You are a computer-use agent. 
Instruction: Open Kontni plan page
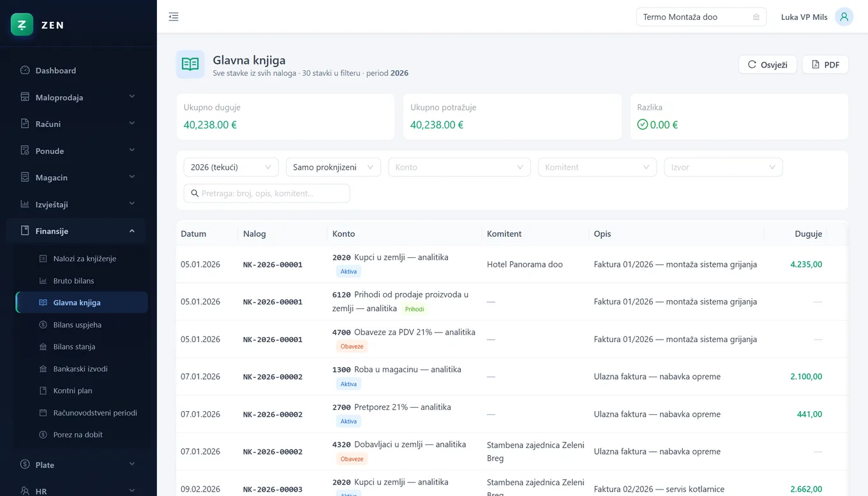[82, 391]
